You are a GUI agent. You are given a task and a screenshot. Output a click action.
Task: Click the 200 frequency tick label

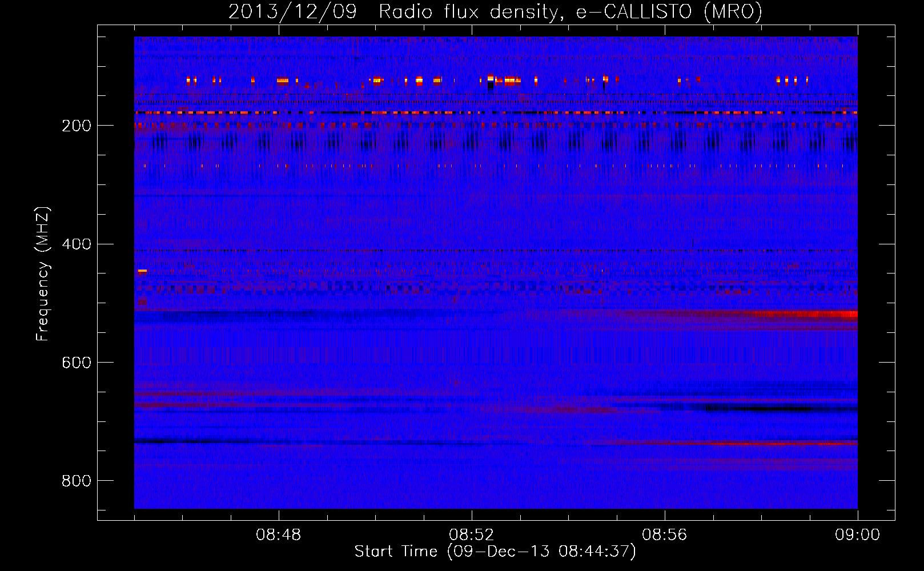(x=77, y=126)
